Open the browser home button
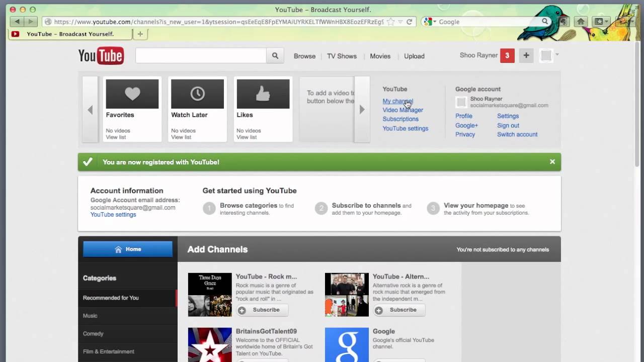 [581, 22]
